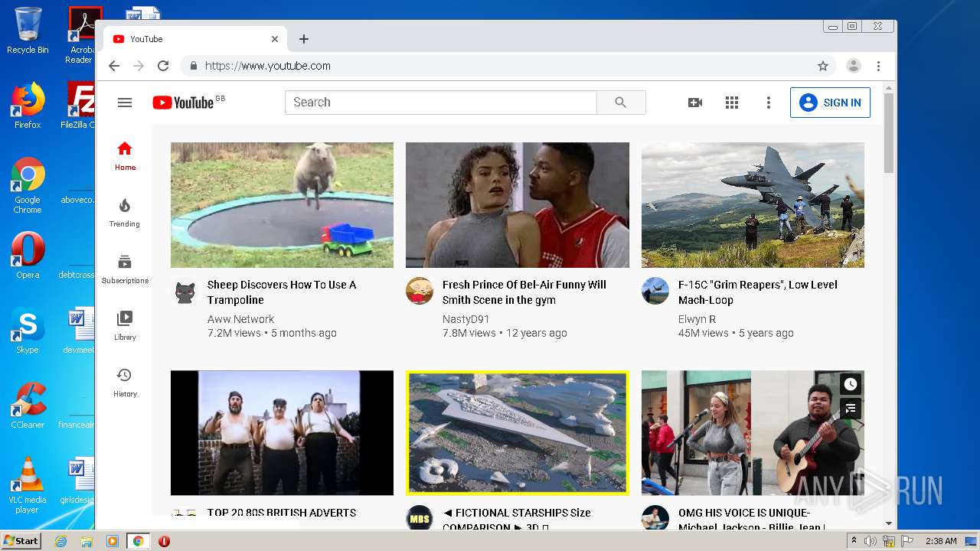Open 'FICTIONAL STARSHIPS Size COMPARISON' title
Screen dimensions: 980x551
coord(517,520)
